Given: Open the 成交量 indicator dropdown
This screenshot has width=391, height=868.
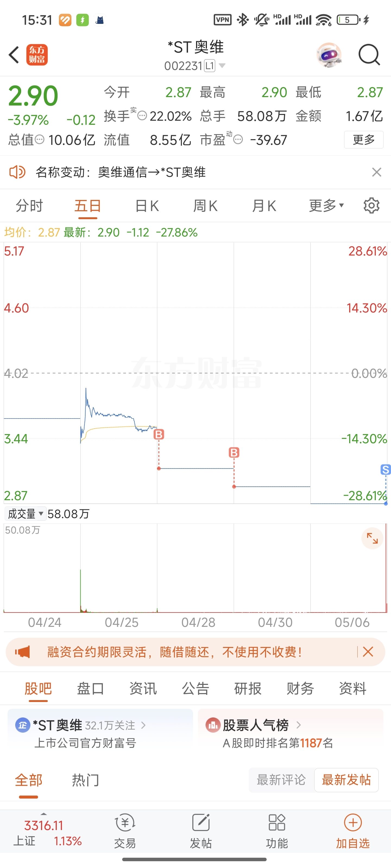Looking at the screenshot, I should 26,514.
